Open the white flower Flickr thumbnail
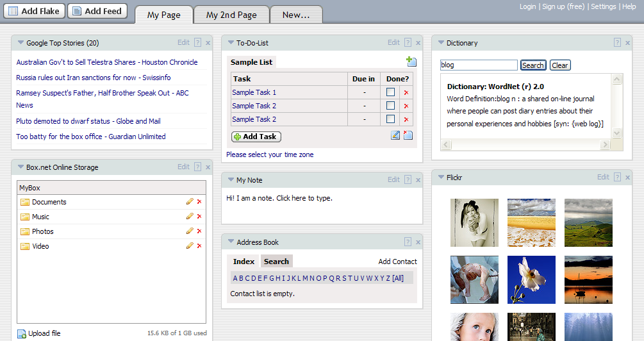644x341 pixels. click(x=531, y=279)
